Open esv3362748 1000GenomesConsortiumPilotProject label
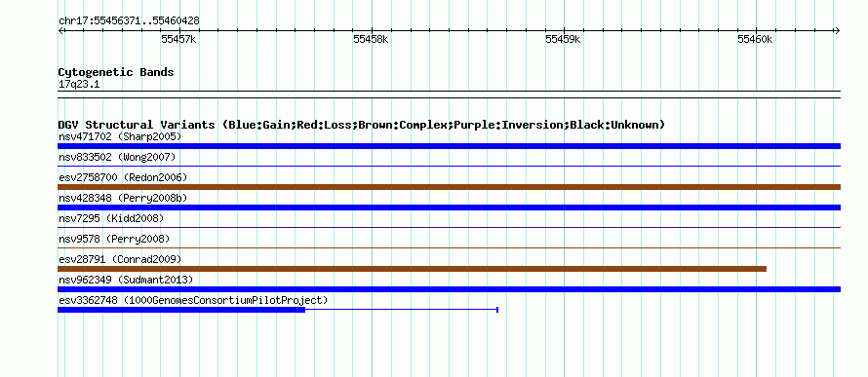 (x=193, y=300)
